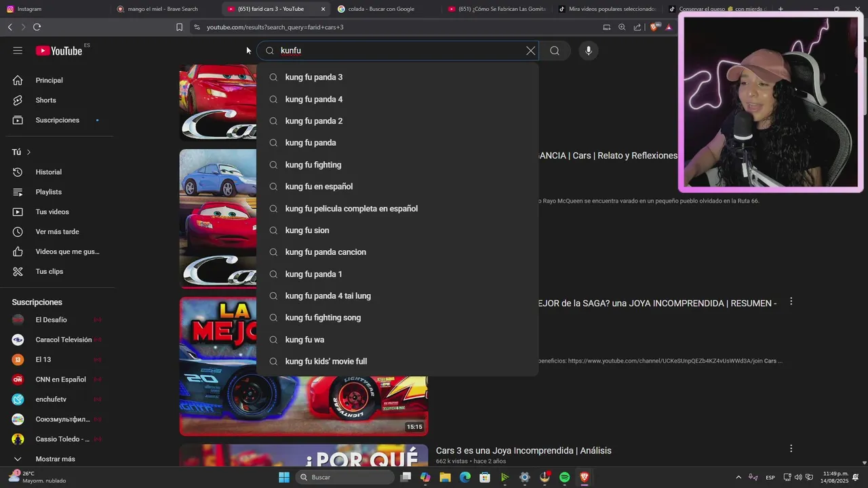
Task: Open Cars 3 es una Joya Incomprendida video
Action: (524, 451)
